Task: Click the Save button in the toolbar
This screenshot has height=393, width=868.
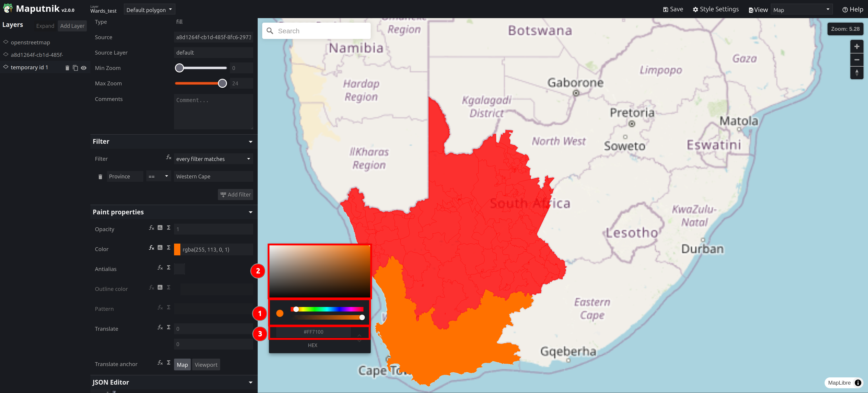Action: (673, 8)
